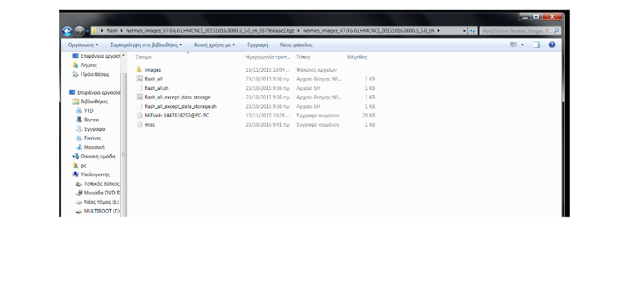Click the refresh button beside address bar
This screenshot has width=644, height=299.
[x=472, y=31]
